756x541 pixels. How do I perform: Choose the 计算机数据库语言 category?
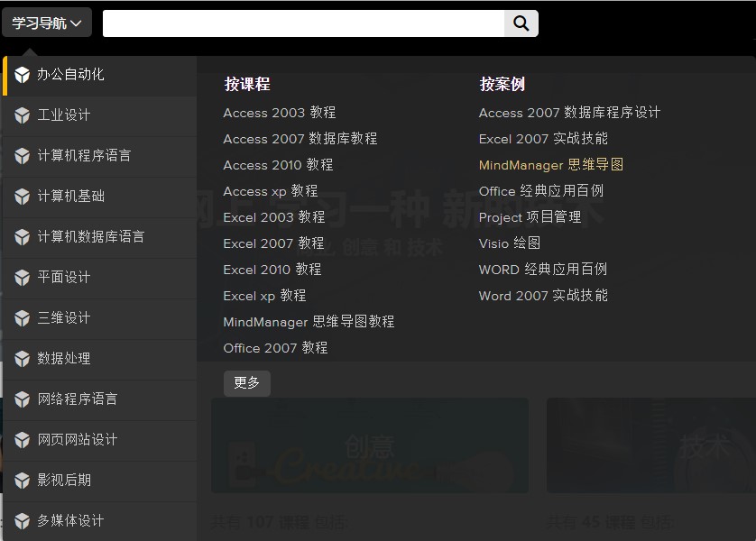[x=100, y=237]
